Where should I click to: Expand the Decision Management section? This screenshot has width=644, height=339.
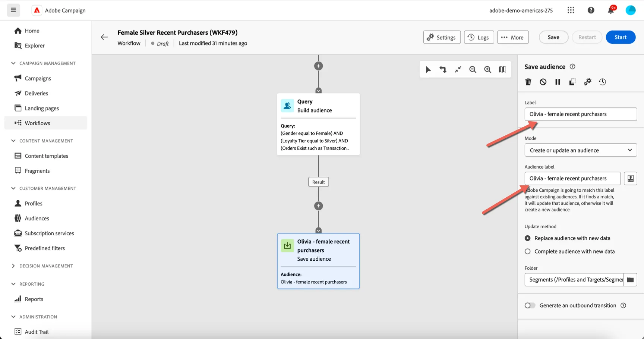[x=13, y=266]
